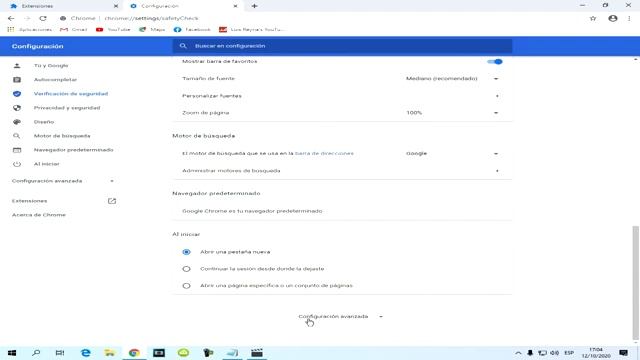
Task: Open Acerca de Chrome
Action: coord(39,215)
